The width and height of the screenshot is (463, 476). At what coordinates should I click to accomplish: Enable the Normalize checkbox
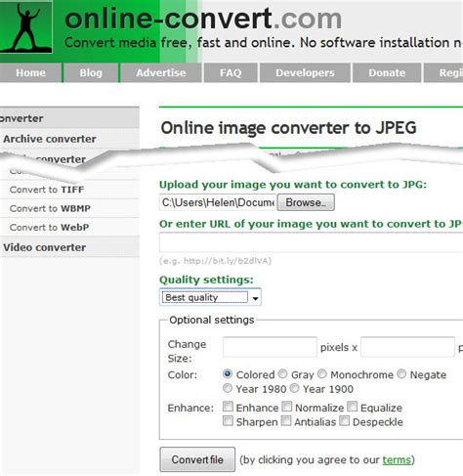(x=287, y=407)
